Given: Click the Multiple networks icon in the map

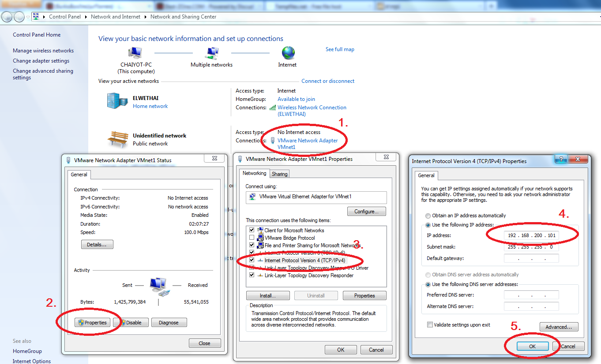Looking at the screenshot, I should tap(212, 53).
